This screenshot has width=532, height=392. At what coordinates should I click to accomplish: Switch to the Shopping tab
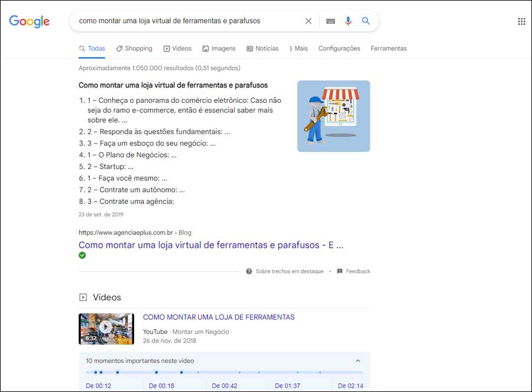tap(134, 48)
